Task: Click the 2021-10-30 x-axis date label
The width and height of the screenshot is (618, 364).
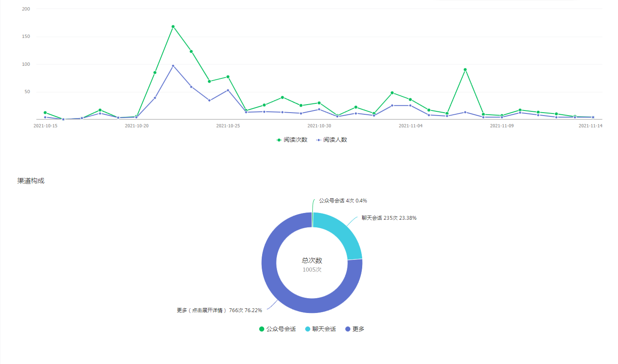Action: (319, 126)
